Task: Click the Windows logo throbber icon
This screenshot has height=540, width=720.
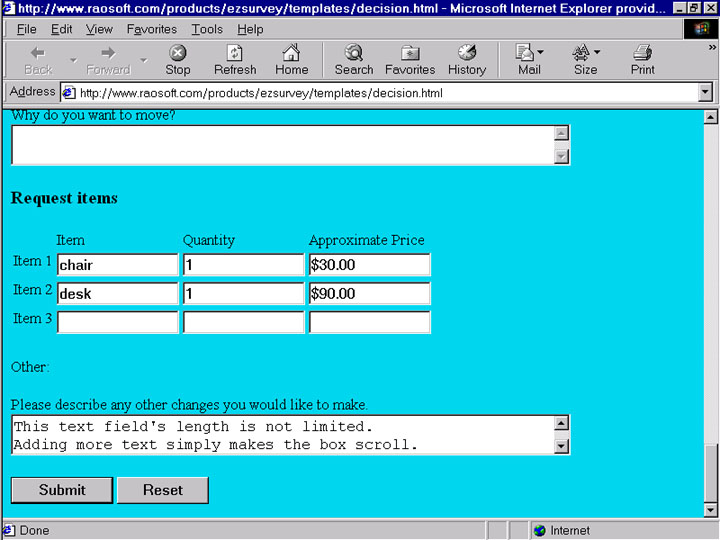Action: pyautogui.click(x=701, y=29)
